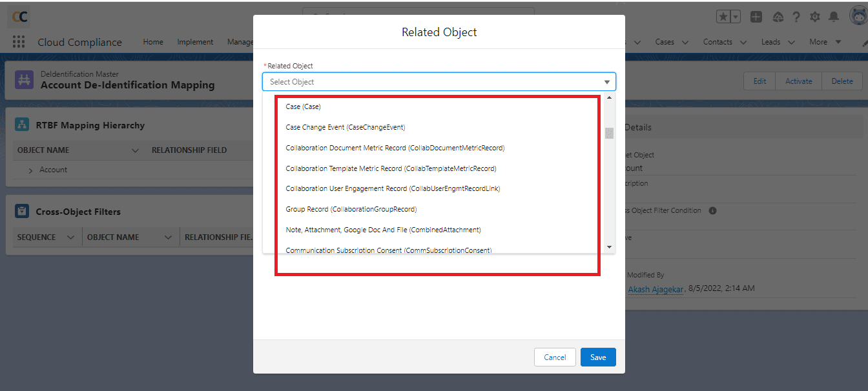Open the favorites list dropdown arrow

[x=735, y=17]
